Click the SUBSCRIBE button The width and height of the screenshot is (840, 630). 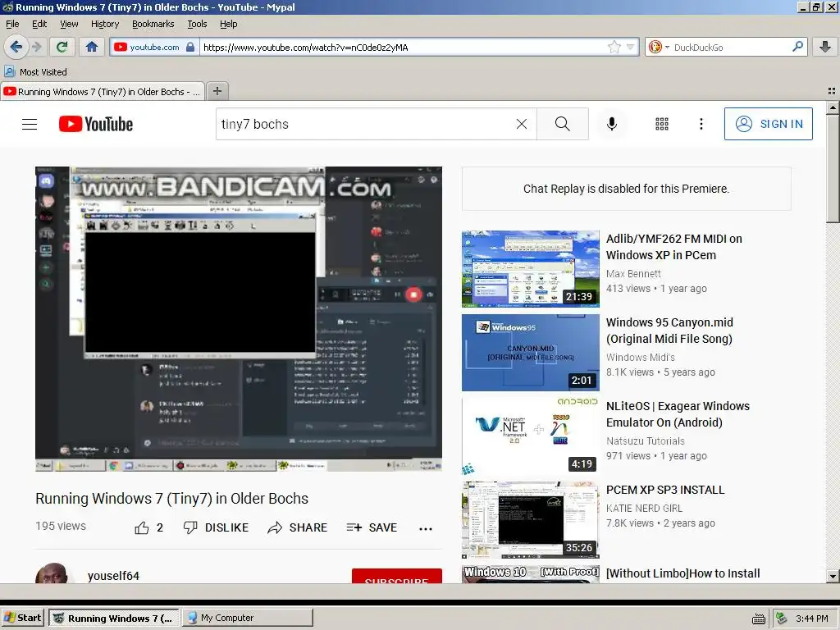coord(397,577)
